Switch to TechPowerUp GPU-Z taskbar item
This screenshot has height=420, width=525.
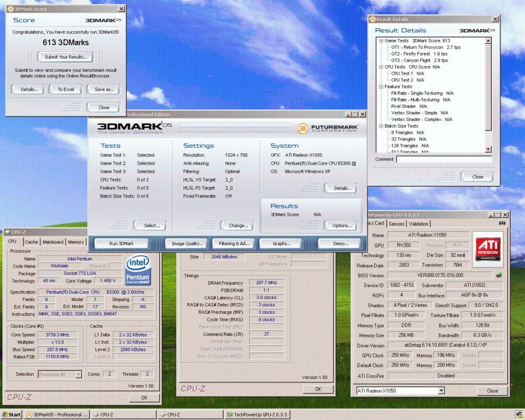pos(257,415)
